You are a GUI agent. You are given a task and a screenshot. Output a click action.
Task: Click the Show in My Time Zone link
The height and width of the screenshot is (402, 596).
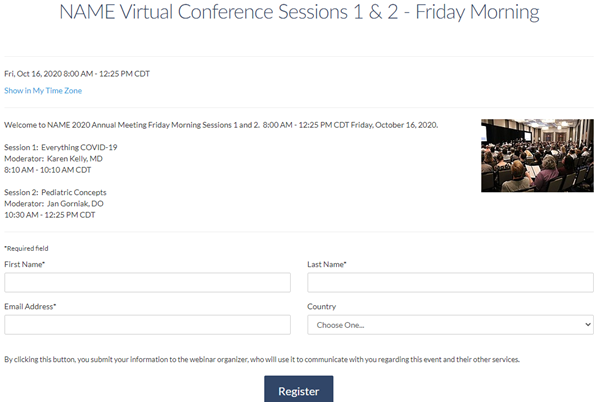(x=43, y=90)
